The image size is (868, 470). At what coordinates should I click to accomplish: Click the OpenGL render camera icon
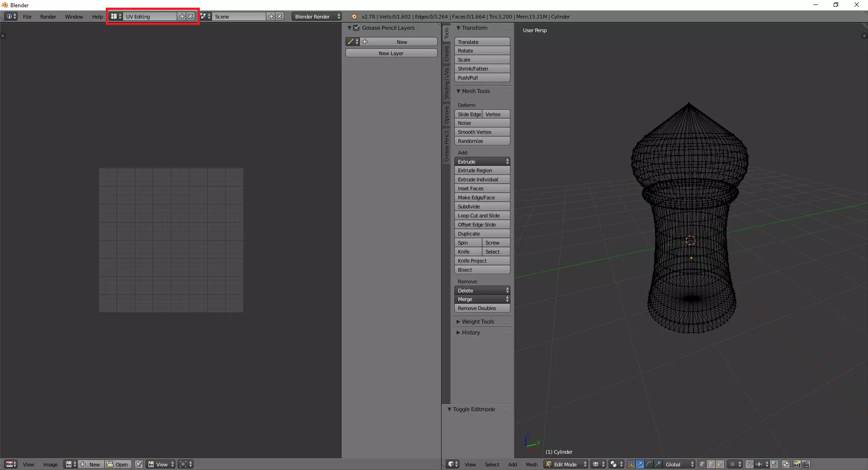point(797,464)
